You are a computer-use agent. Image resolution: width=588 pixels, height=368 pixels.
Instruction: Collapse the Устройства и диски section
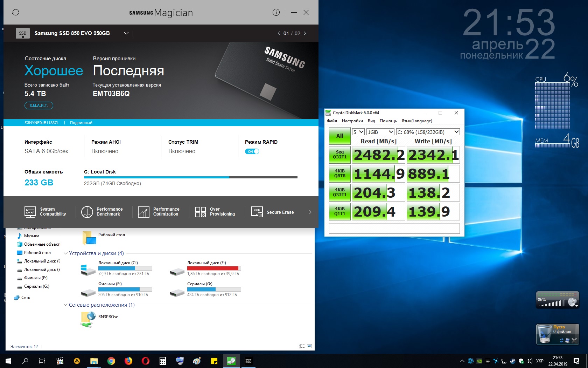65,253
